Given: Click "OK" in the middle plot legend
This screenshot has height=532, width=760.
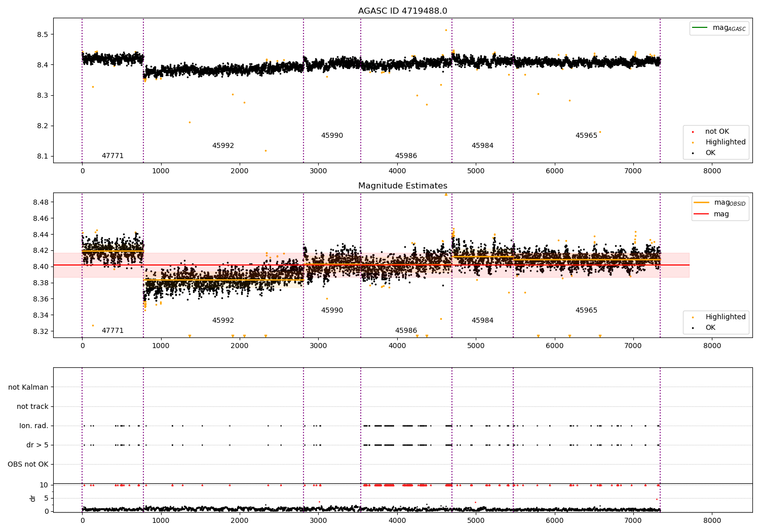Looking at the screenshot, I should 710,328.
